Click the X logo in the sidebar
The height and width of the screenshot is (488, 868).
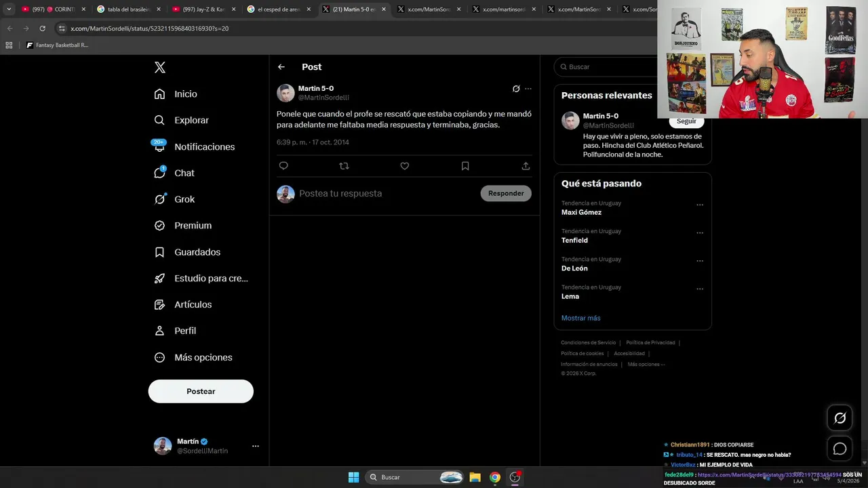160,67
